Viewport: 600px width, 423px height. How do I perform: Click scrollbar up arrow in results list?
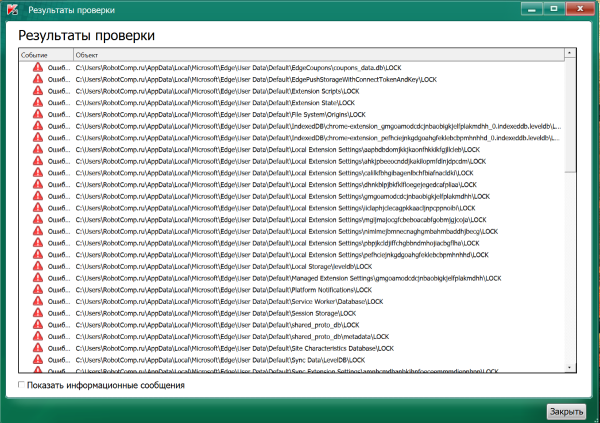(x=570, y=53)
